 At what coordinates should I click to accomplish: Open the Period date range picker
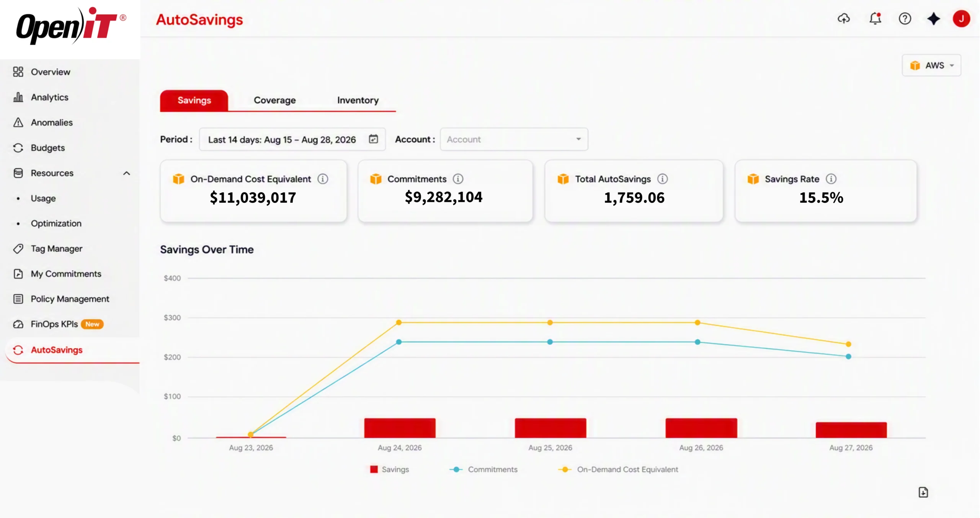[x=292, y=139]
